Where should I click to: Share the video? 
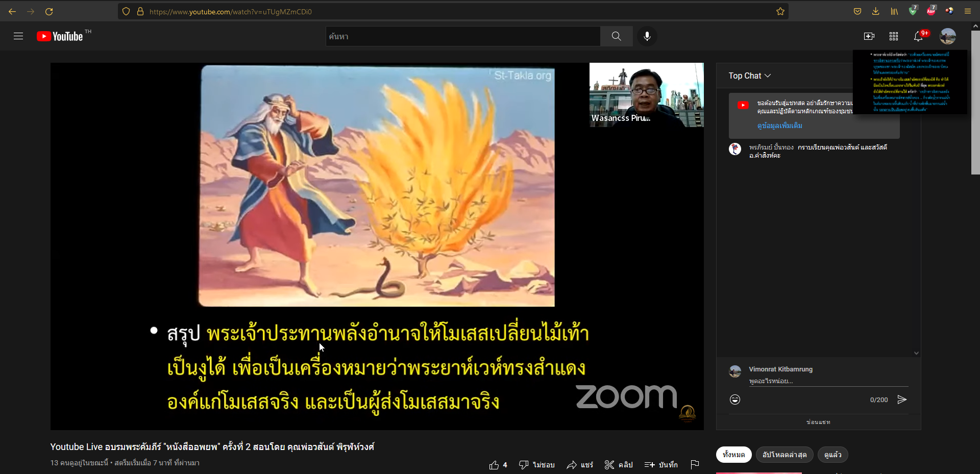580,465
